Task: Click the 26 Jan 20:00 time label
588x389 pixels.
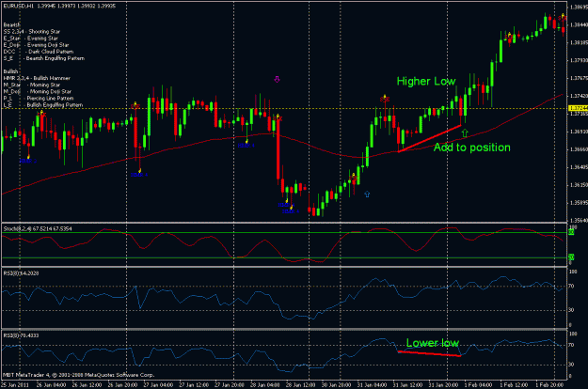Action: (122, 385)
